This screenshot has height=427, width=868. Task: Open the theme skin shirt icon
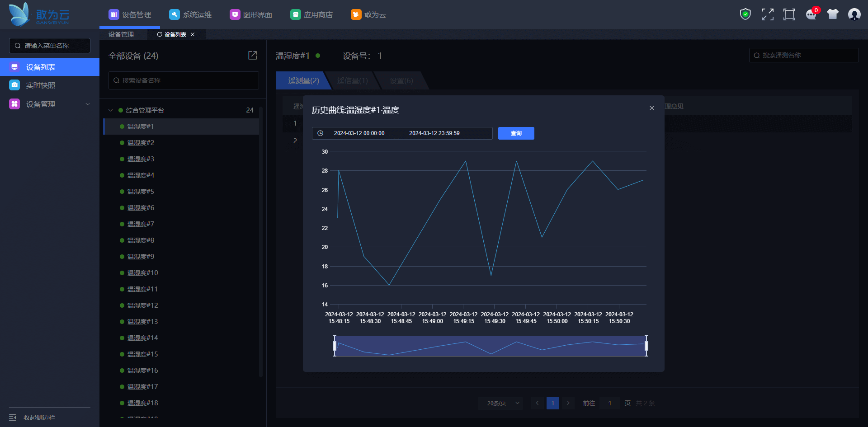pyautogui.click(x=832, y=14)
